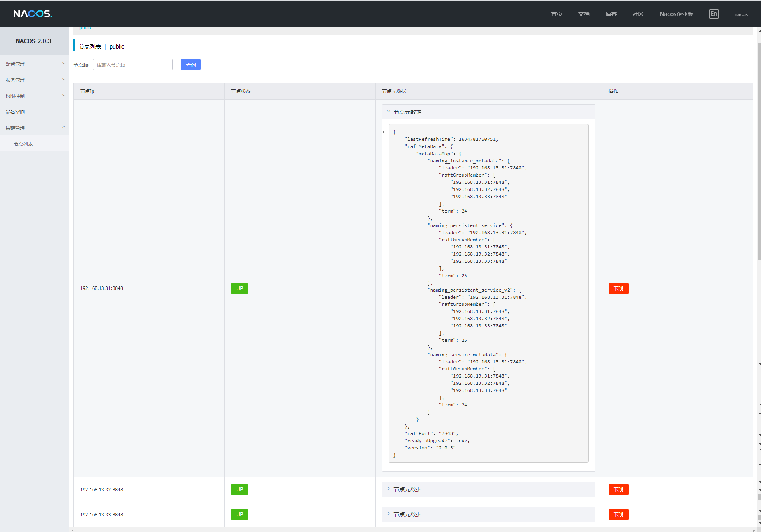The image size is (761, 532).
Task: Expand 节点元数据 for node 192.168.13.33
Action: (488, 514)
